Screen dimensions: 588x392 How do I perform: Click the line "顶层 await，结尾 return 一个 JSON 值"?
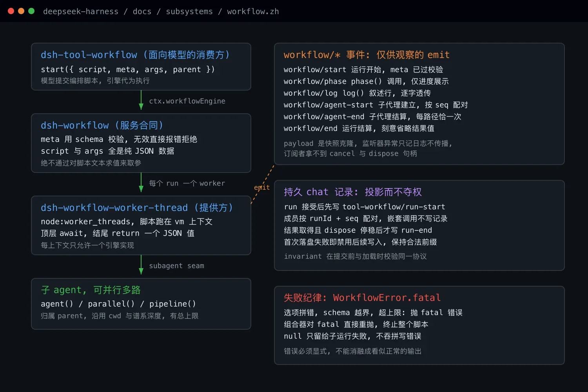coord(118,233)
